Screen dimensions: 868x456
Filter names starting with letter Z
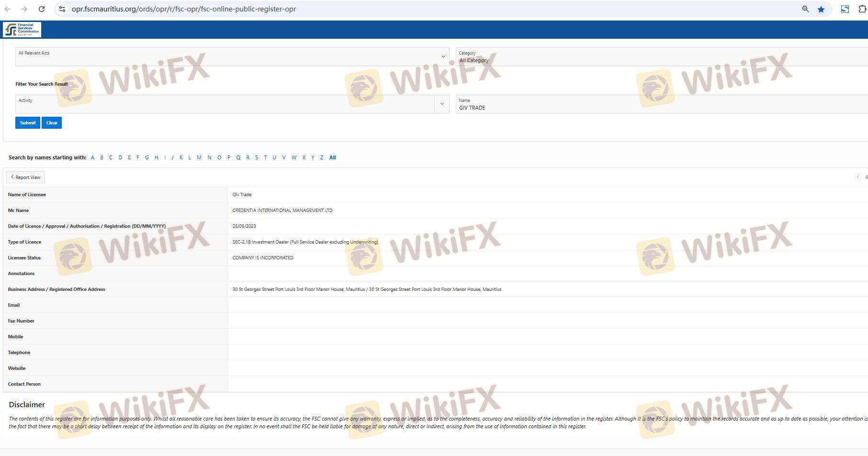(x=321, y=157)
